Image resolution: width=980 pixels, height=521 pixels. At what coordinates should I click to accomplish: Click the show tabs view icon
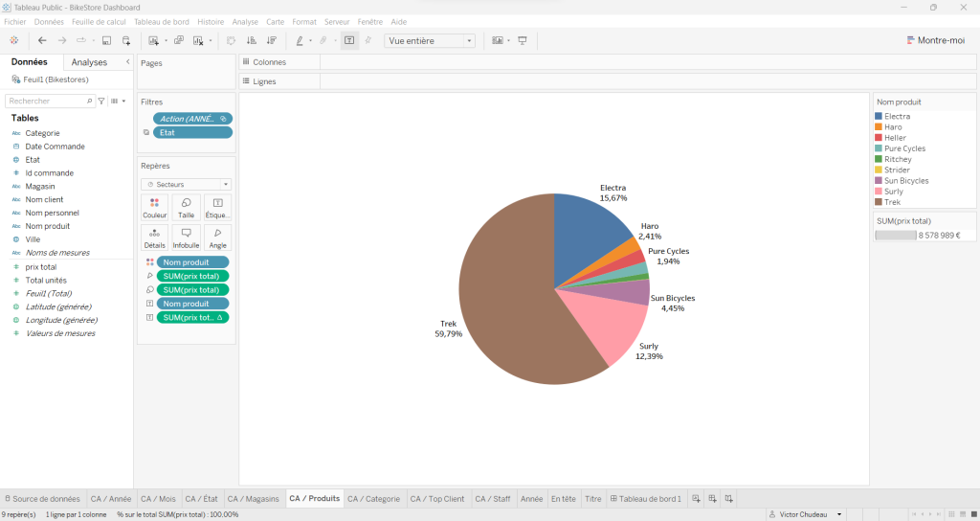point(973,514)
